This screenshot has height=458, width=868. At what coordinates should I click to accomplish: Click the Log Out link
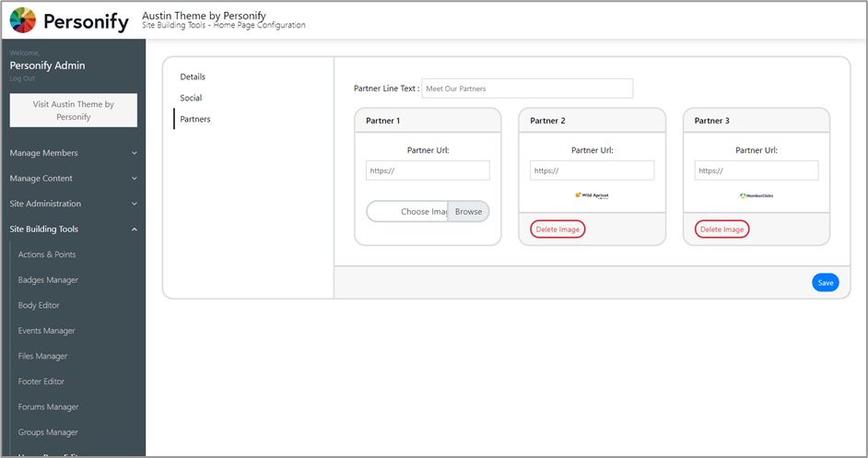22,78
